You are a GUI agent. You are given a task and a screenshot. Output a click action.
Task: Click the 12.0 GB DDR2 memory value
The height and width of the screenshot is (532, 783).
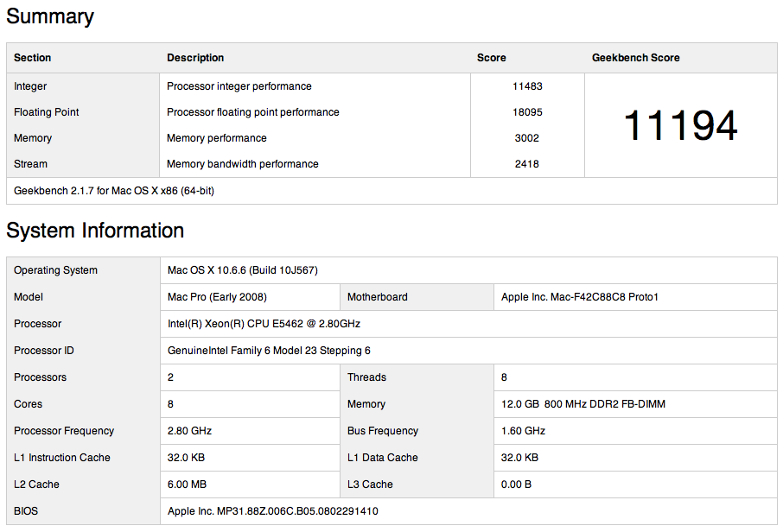583,404
